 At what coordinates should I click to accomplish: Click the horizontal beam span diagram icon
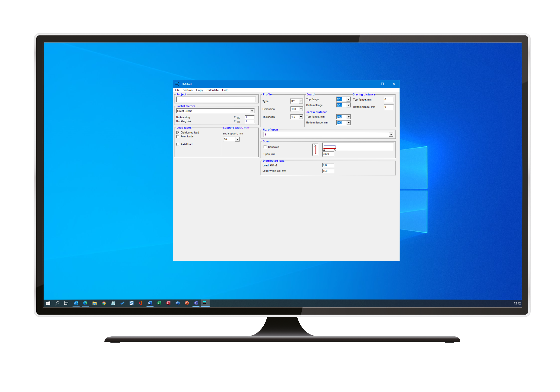click(329, 148)
